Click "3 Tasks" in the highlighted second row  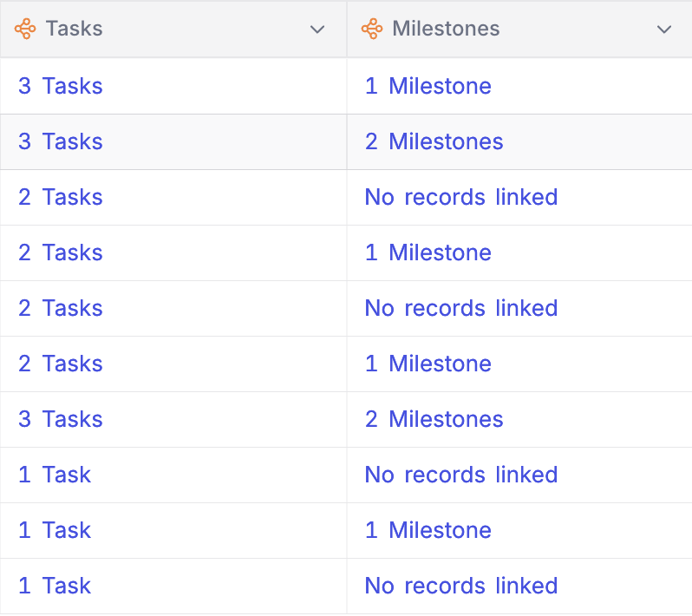point(61,141)
